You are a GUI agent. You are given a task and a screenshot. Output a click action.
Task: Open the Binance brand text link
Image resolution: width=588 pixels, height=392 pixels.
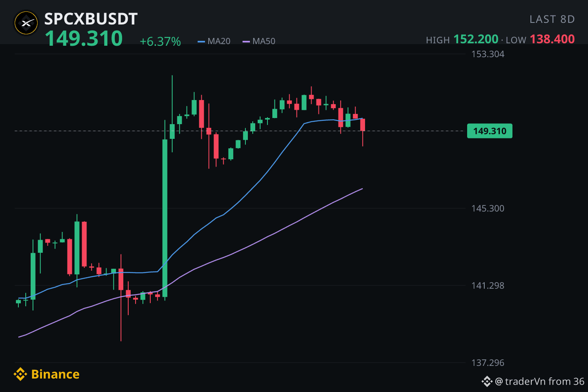(55, 374)
